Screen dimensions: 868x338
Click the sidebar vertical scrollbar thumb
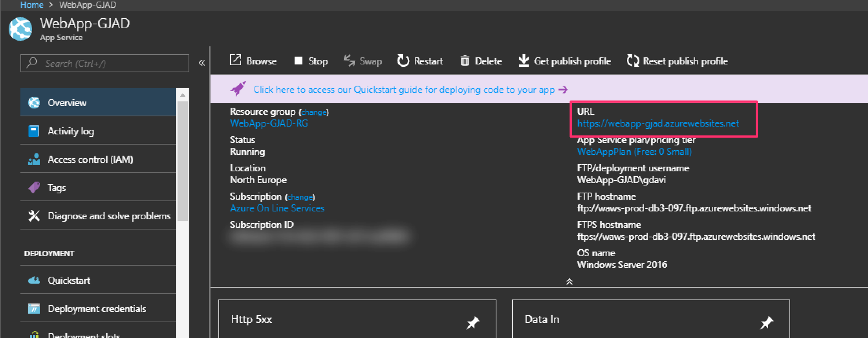tap(182, 161)
